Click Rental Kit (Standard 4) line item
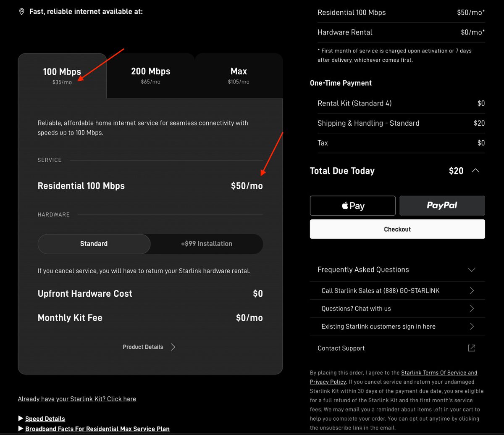This screenshot has width=504, height=435. [401, 103]
